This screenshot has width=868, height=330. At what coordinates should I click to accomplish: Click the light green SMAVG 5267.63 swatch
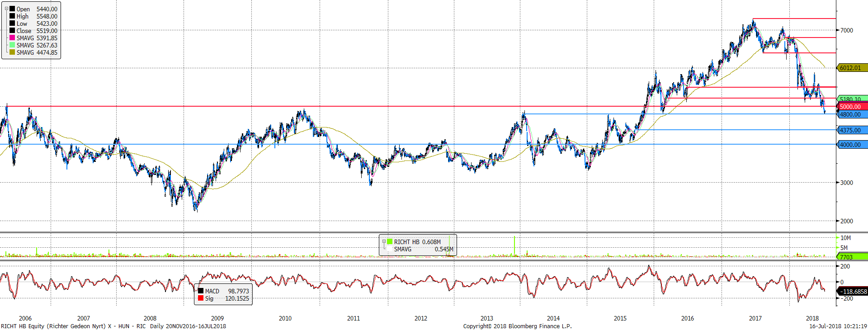point(12,45)
